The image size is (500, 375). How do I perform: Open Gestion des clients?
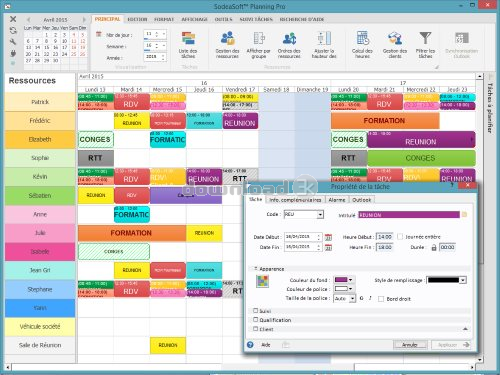pos(395,38)
